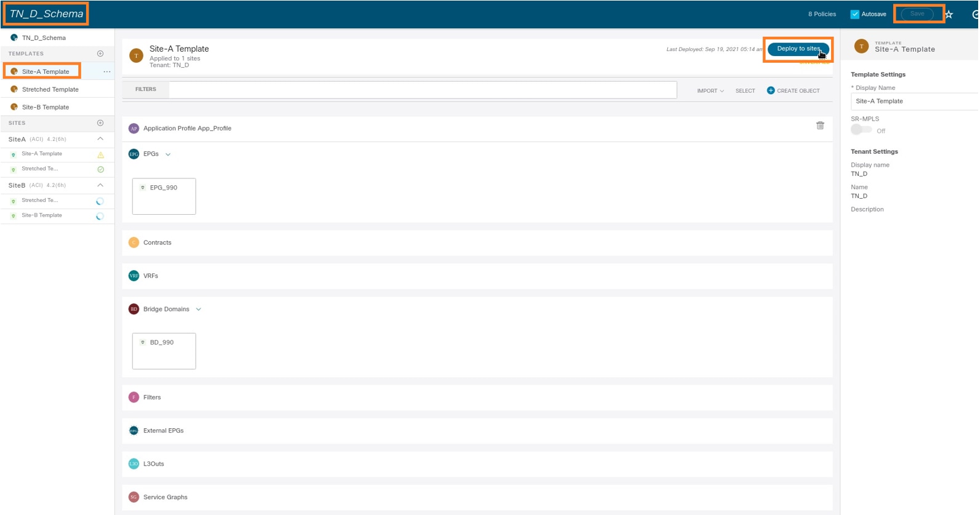Click Create Object link
This screenshot has height=515, width=980.
[x=798, y=91]
